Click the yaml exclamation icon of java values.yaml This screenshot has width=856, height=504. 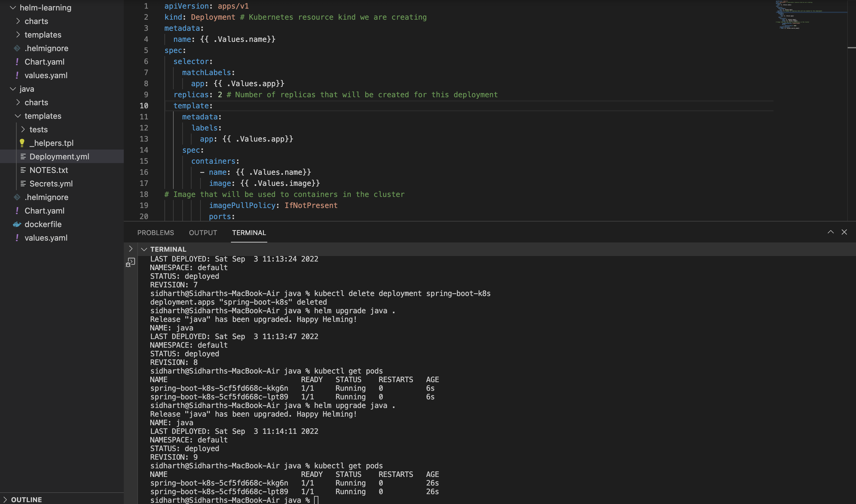pyautogui.click(x=17, y=238)
